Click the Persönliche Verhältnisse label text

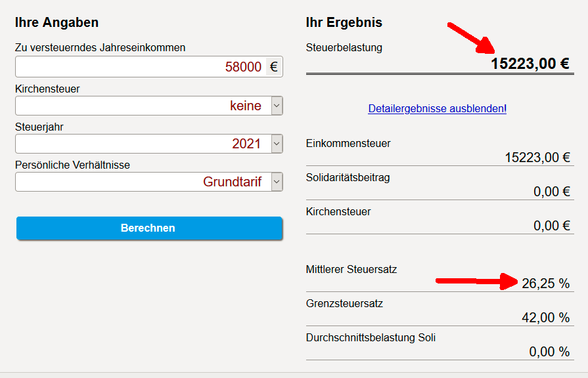coord(72,165)
